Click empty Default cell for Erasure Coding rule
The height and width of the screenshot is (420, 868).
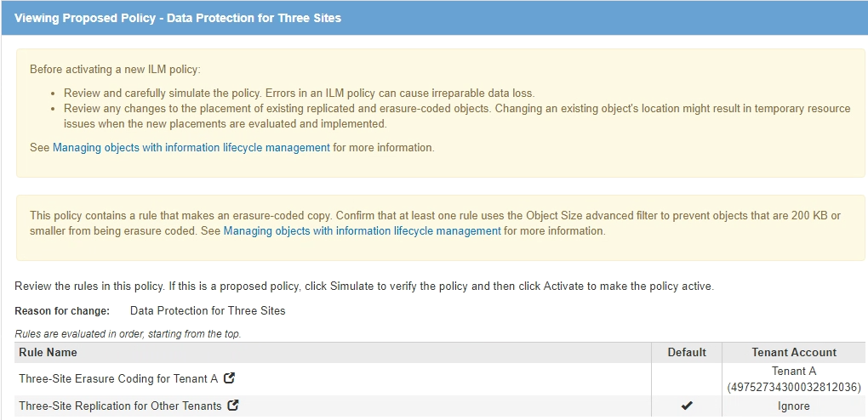687,379
